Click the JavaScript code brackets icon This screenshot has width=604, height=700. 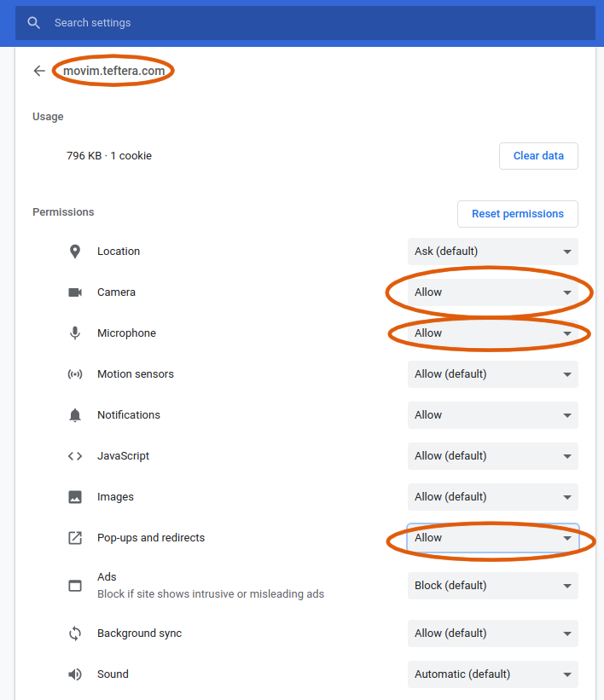(75, 456)
